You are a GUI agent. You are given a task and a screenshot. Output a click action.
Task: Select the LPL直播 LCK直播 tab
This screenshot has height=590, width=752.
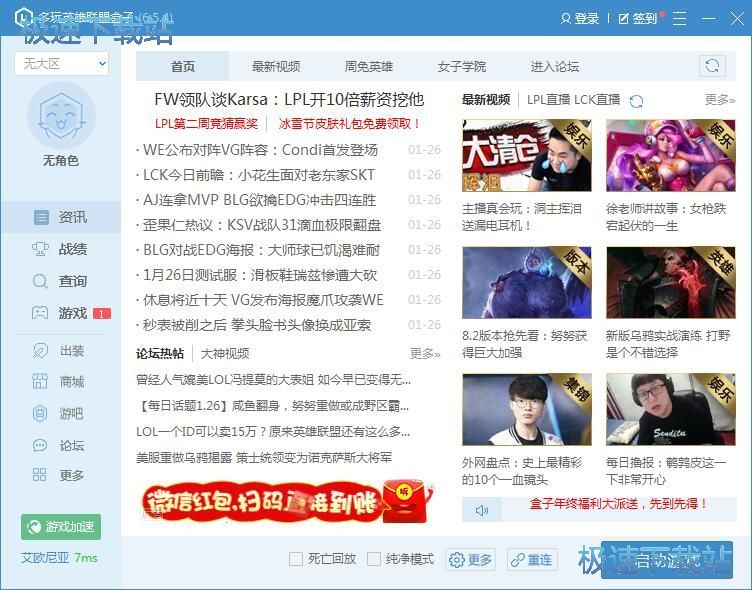point(574,100)
